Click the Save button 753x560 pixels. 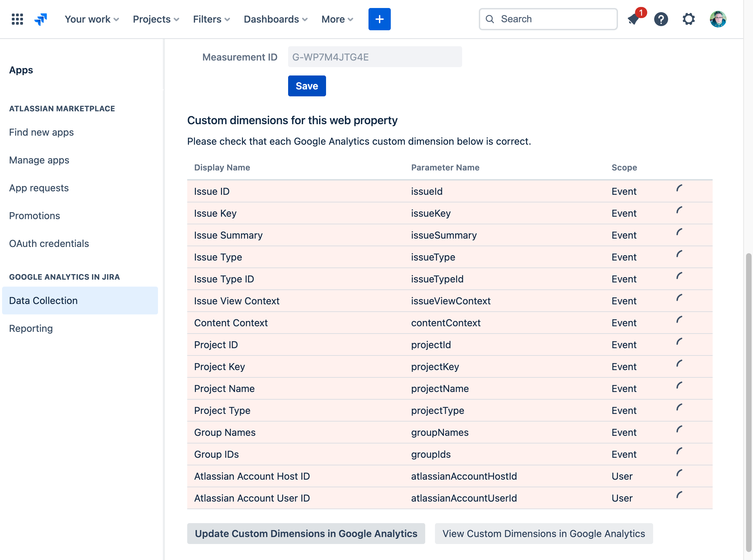point(307,86)
